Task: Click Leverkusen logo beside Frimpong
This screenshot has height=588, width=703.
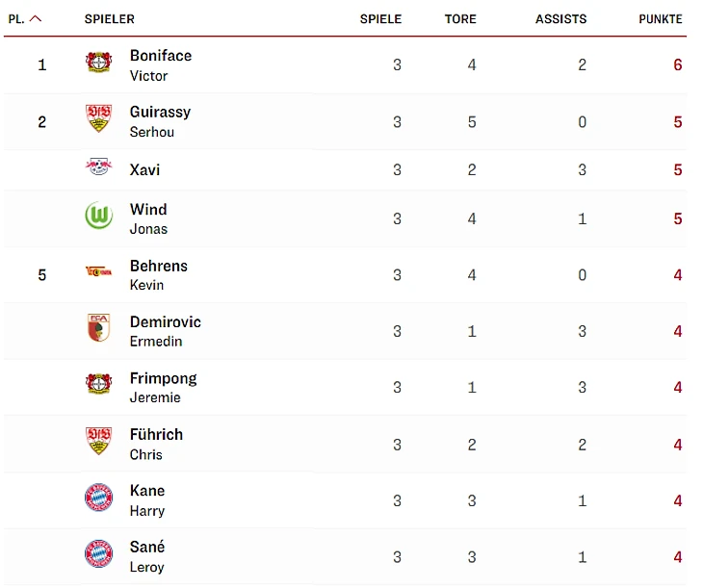Action: [x=98, y=385]
